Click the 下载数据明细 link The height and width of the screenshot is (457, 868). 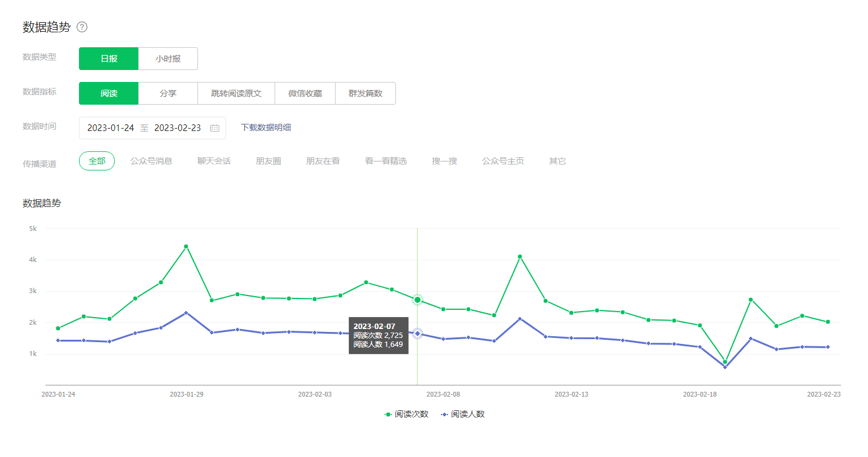tap(266, 127)
